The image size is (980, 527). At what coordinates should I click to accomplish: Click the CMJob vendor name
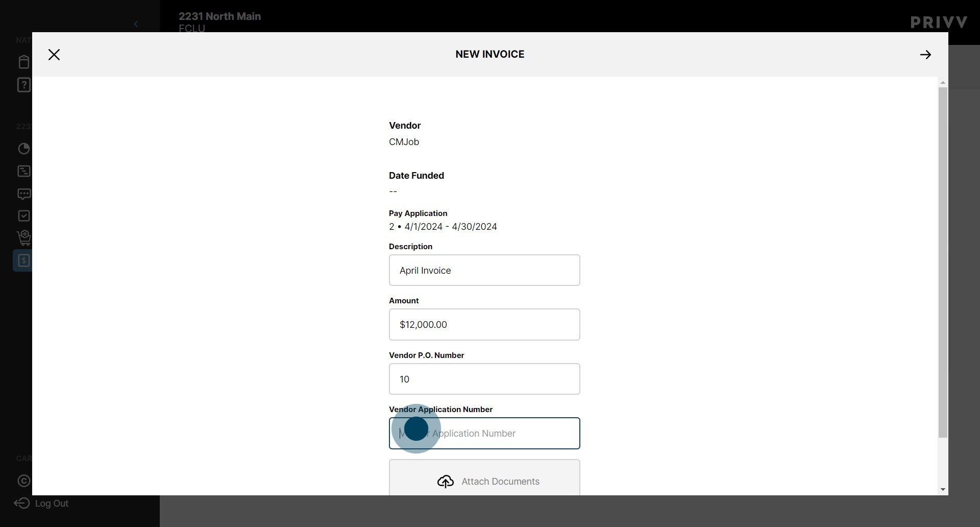[x=404, y=142]
